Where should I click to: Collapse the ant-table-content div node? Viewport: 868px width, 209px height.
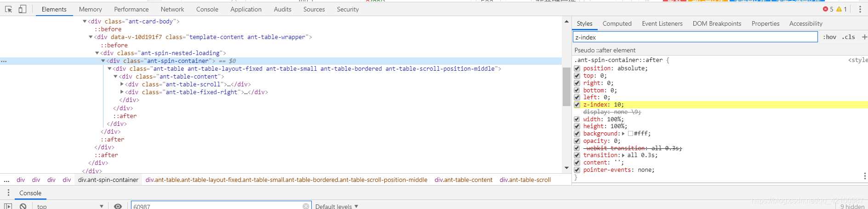[x=115, y=76]
